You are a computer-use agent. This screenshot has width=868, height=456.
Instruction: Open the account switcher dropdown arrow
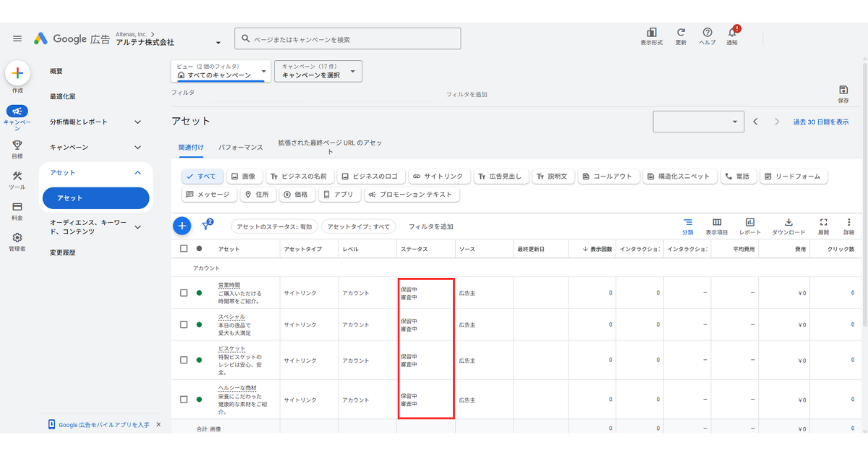(218, 43)
